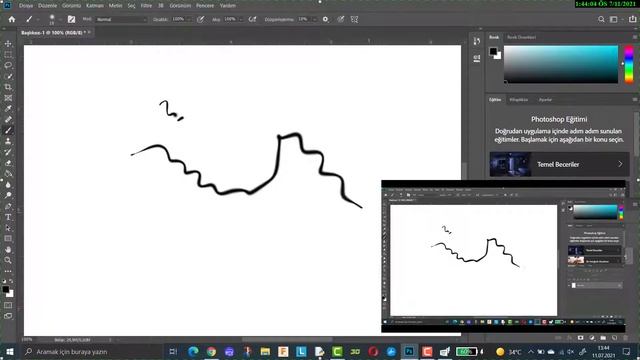
Task: Open the Pencere menu
Action: pyautogui.click(x=205, y=6)
